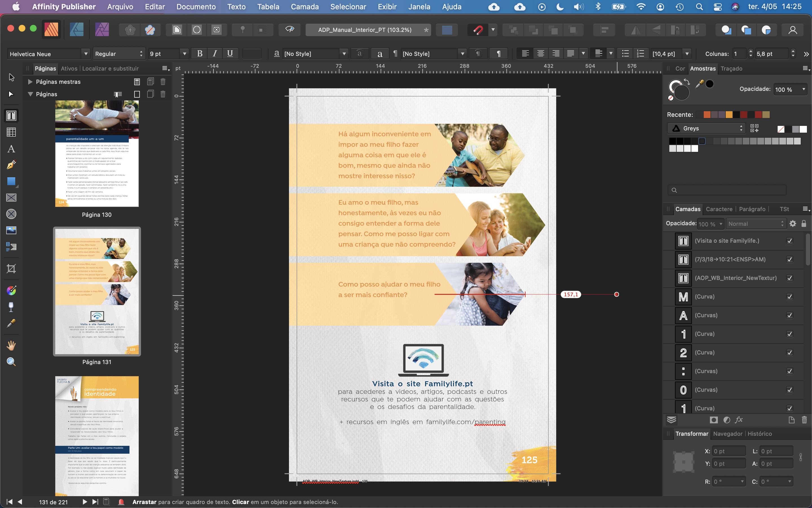The width and height of the screenshot is (812, 508).
Task: Open the paragraph style No Style dropdown
Action: pos(462,54)
